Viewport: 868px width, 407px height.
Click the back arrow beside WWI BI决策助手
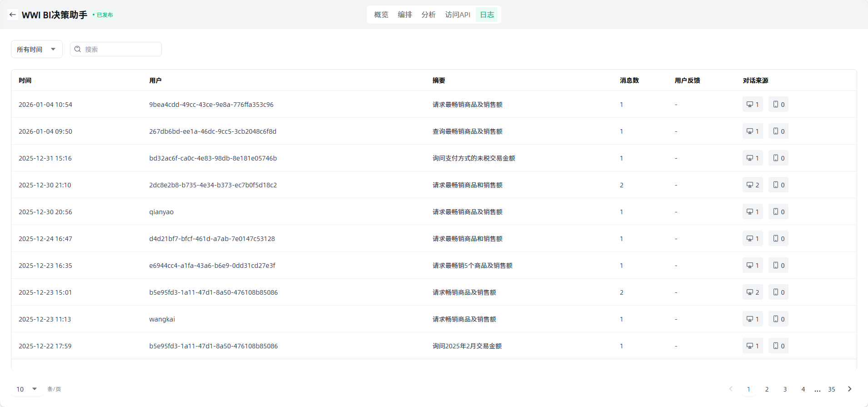pos(13,15)
